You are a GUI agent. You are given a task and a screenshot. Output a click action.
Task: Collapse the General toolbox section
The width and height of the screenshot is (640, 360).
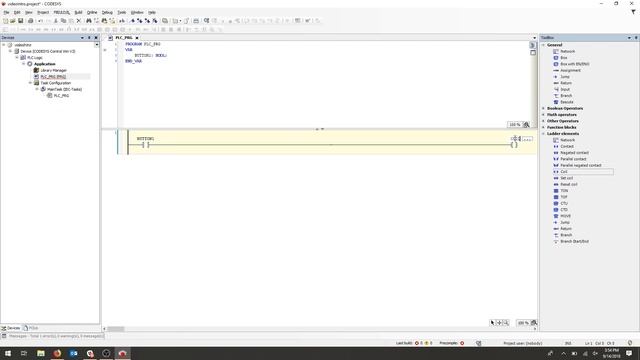coord(543,45)
